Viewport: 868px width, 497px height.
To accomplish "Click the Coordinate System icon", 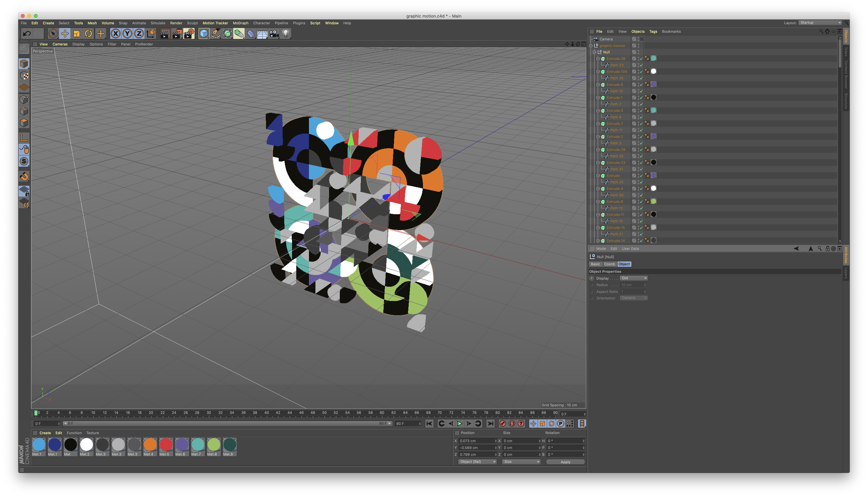I will point(151,33).
